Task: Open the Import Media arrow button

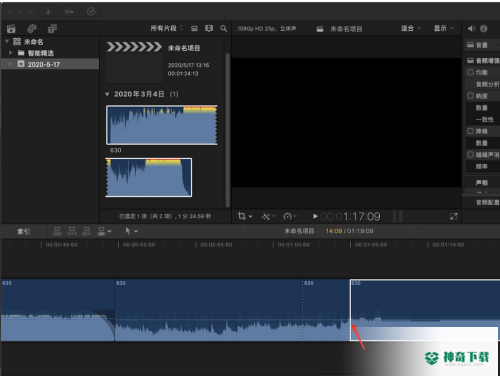Action: click(48, 12)
